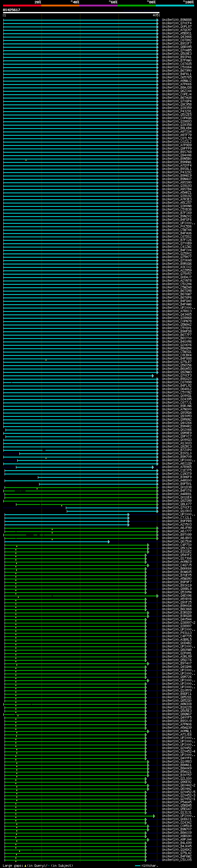Click the UniRef100_Q6ZI44 label
197x868 pixels.
pos(177,91)
